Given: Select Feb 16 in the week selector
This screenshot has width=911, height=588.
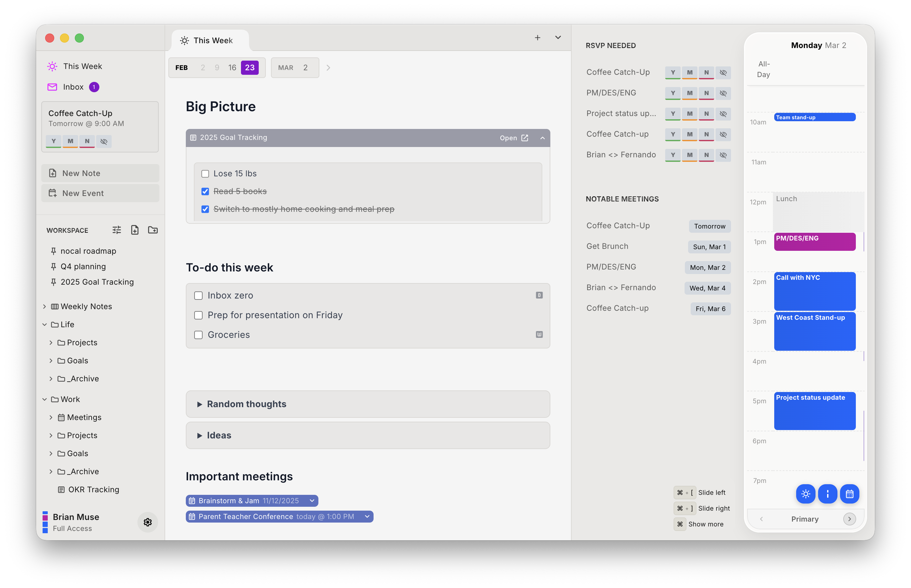Looking at the screenshot, I should click(x=232, y=67).
